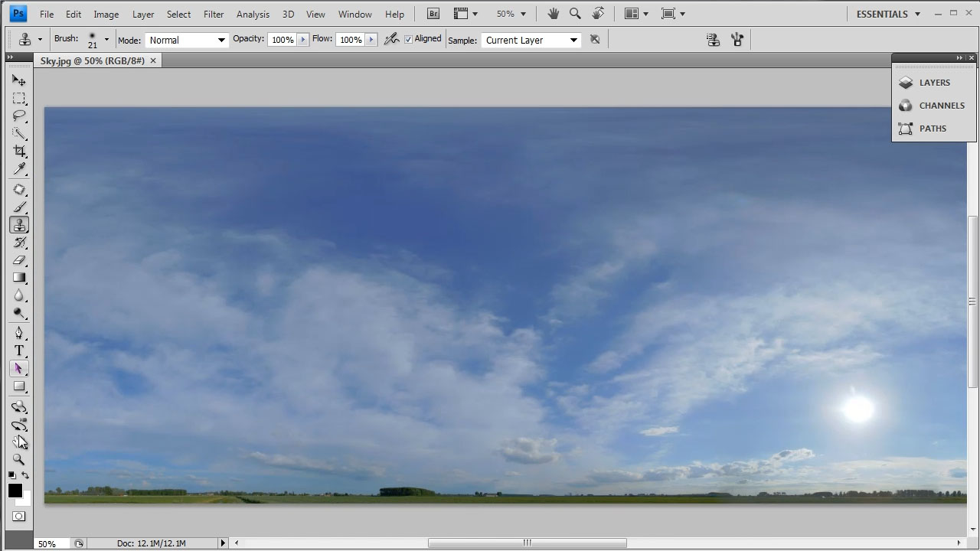Image resolution: width=980 pixels, height=551 pixels.
Task: Open the Brush preset picker arrow
Action: pyautogui.click(x=106, y=40)
